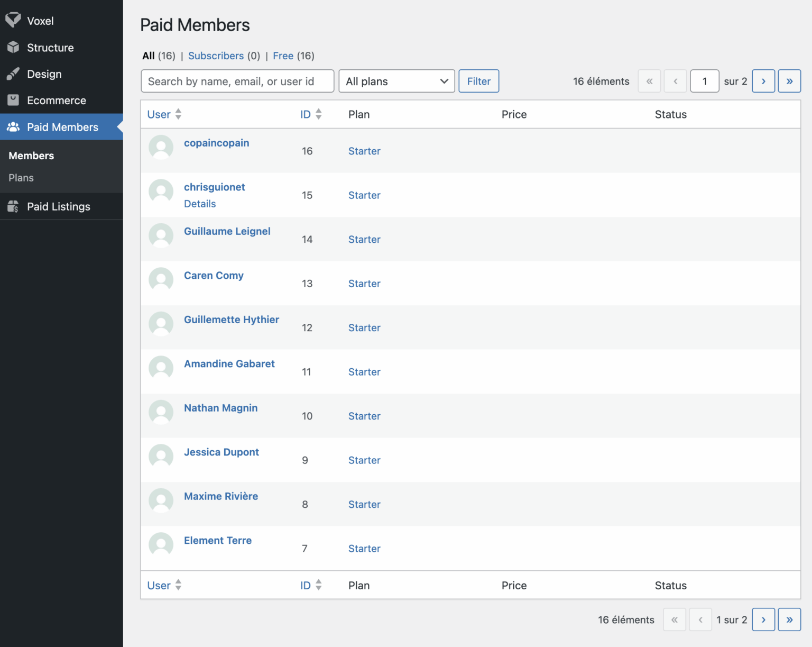Viewport: 812px width, 647px height.
Task: Click the Paid Members people icon
Action: coord(13,127)
